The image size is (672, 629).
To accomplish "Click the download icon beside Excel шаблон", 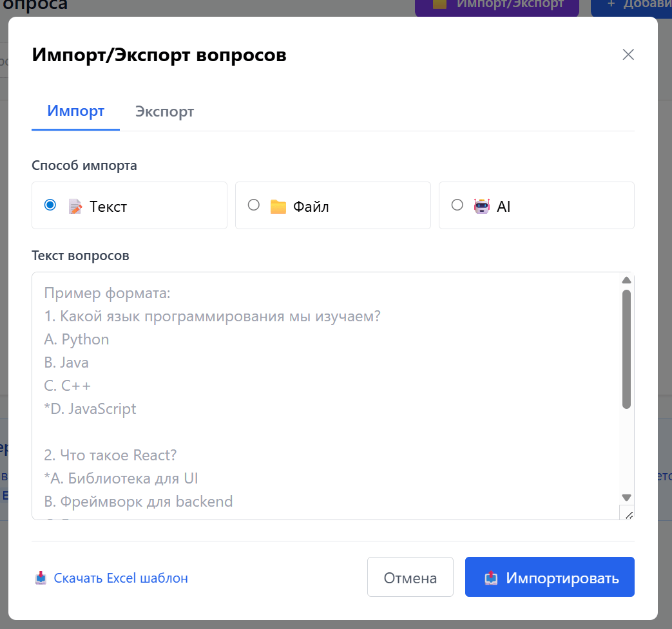I will click(41, 578).
